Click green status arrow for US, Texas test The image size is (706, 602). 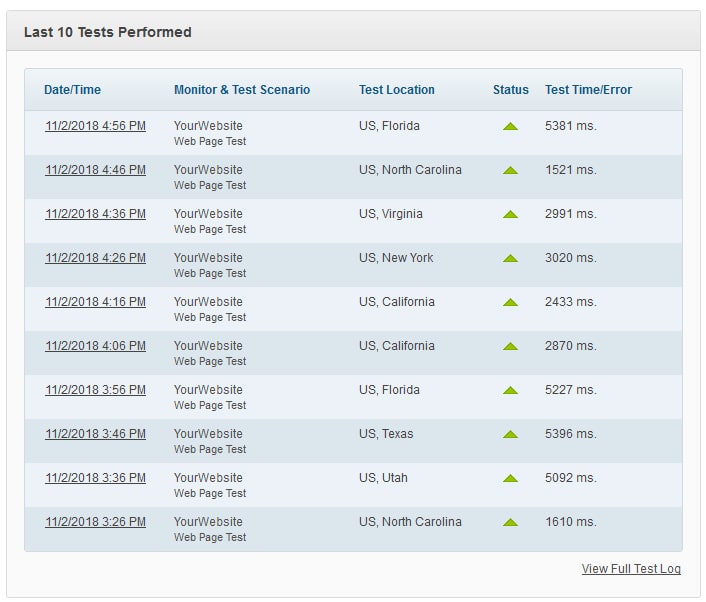(x=510, y=435)
